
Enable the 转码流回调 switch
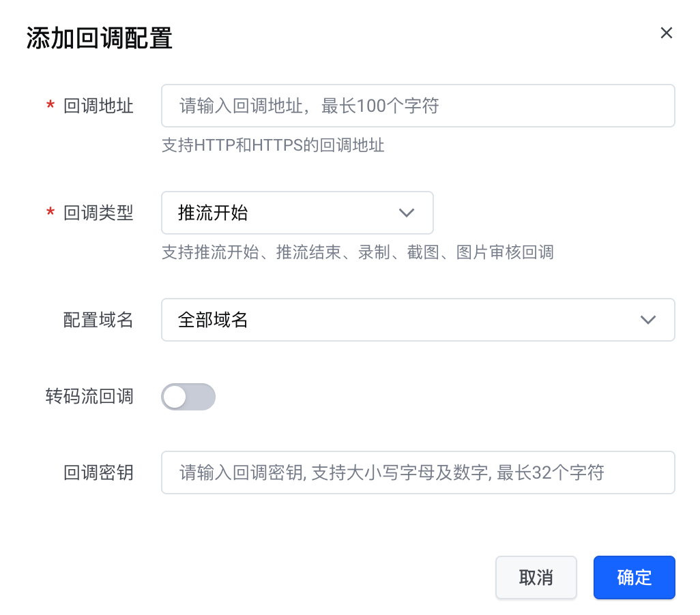tap(188, 397)
